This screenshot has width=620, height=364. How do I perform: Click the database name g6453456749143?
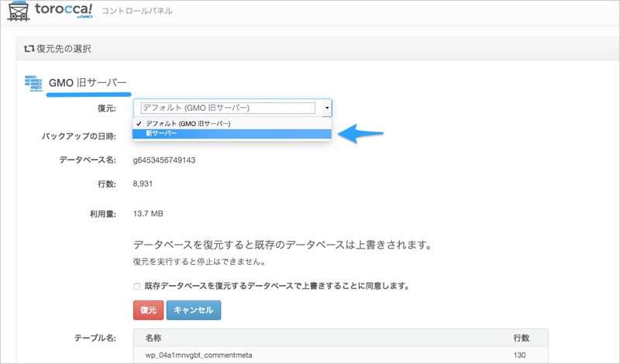[164, 160]
